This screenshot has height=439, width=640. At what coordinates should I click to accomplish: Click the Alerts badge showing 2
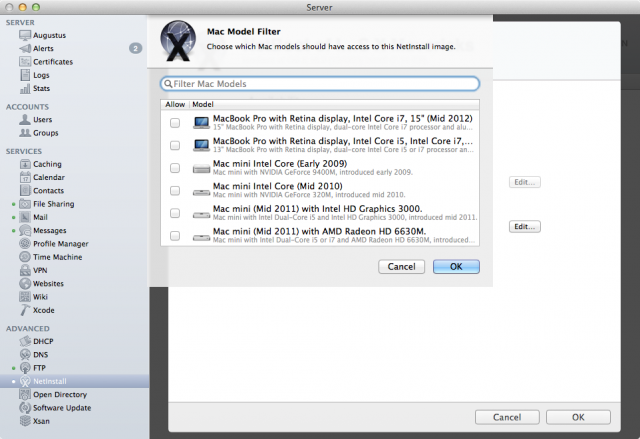tap(136, 49)
